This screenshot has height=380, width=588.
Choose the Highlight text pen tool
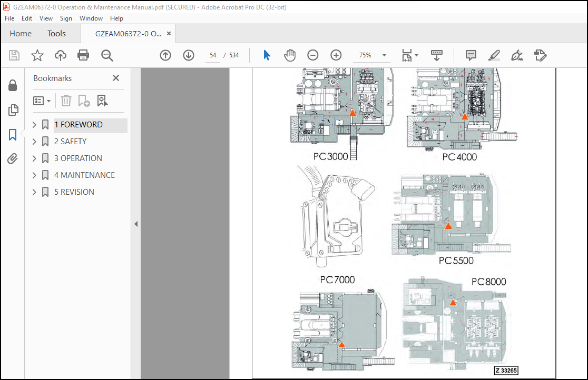click(494, 55)
